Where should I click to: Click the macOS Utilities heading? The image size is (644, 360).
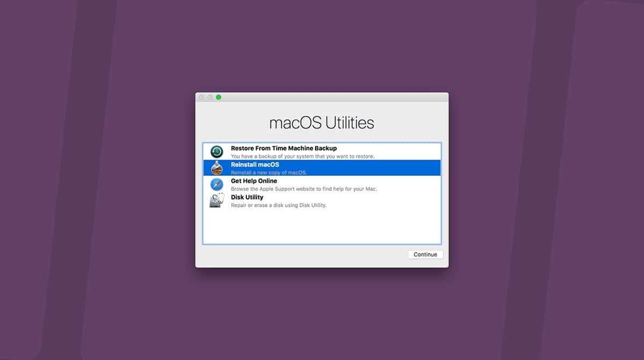[321, 123]
